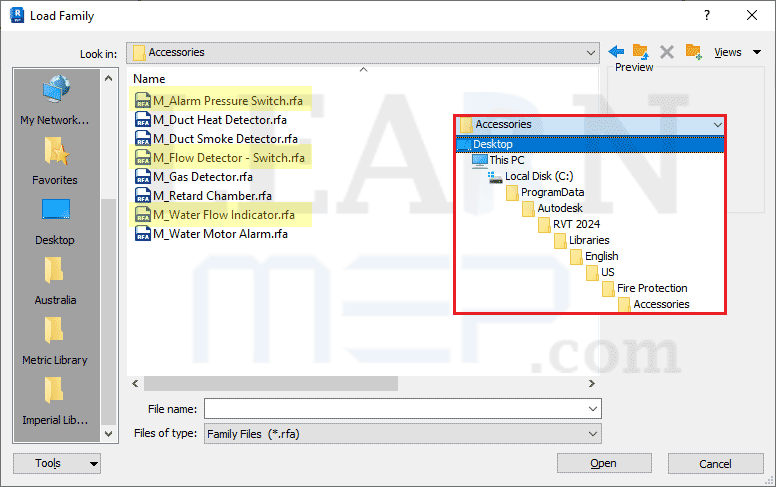Expand the File name dropdown arrow
The image size is (776, 487).
pos(594,409)
